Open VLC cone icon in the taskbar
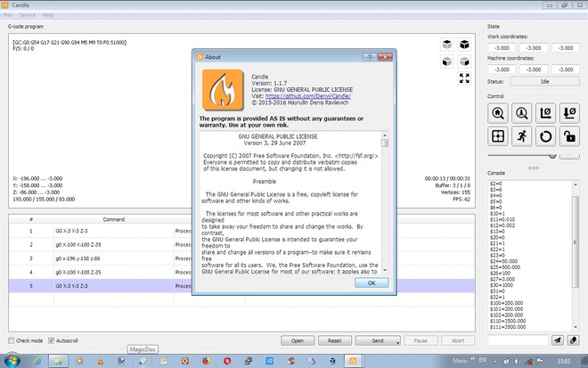 101,361
